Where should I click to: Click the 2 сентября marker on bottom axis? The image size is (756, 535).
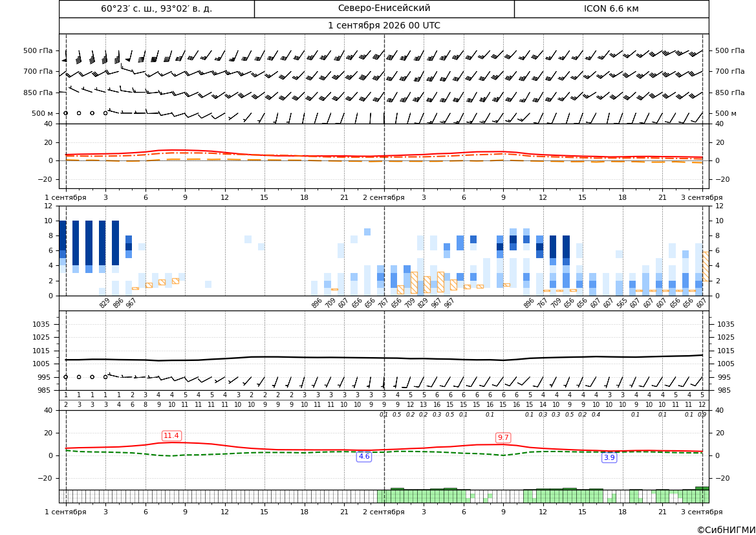click(x=383, y=512)
